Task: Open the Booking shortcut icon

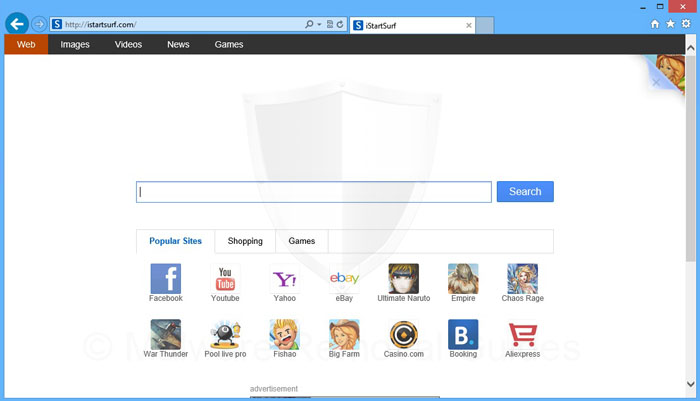Action: 463,334
